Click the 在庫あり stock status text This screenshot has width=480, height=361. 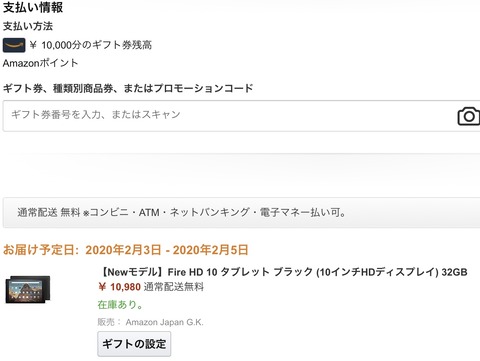coord(120,304)
